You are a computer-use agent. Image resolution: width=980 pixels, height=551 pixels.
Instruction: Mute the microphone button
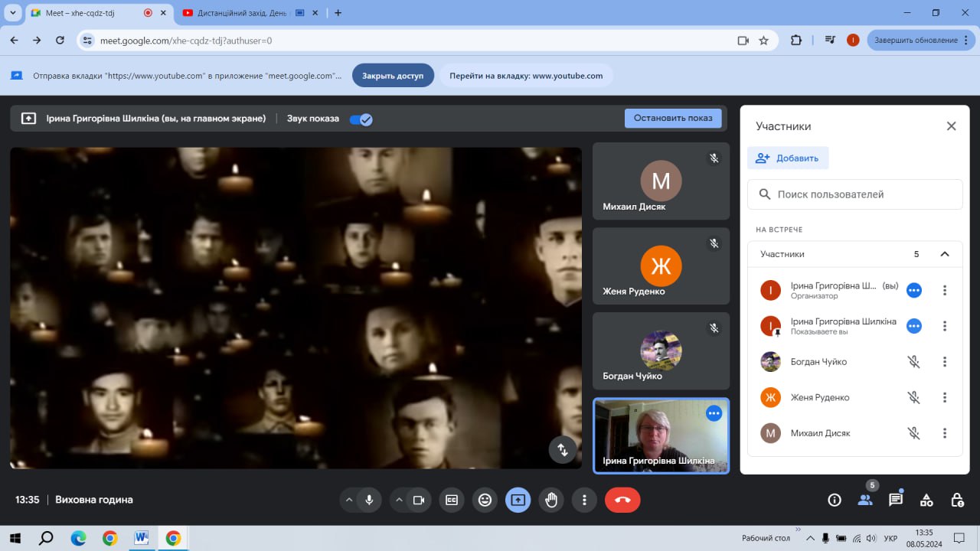tap(369, 500)
